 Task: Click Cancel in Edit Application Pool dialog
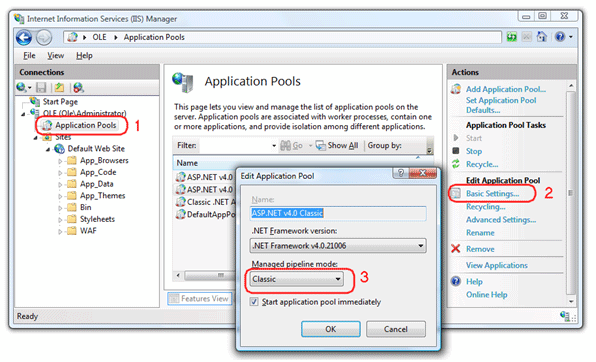pyautogui.click(x=396, y=329)
